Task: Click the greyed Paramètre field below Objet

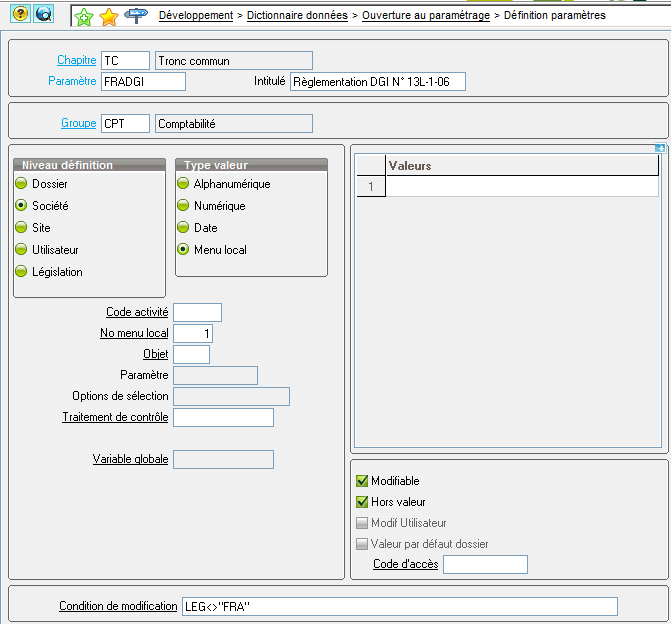Action: point(215,375)
